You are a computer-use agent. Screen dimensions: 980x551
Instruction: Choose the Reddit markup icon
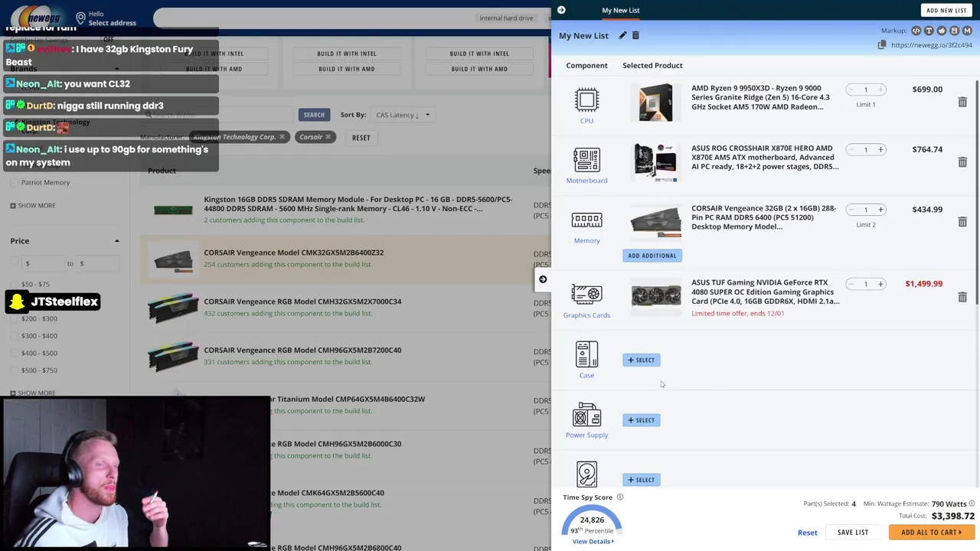click(x=942, y=31)
